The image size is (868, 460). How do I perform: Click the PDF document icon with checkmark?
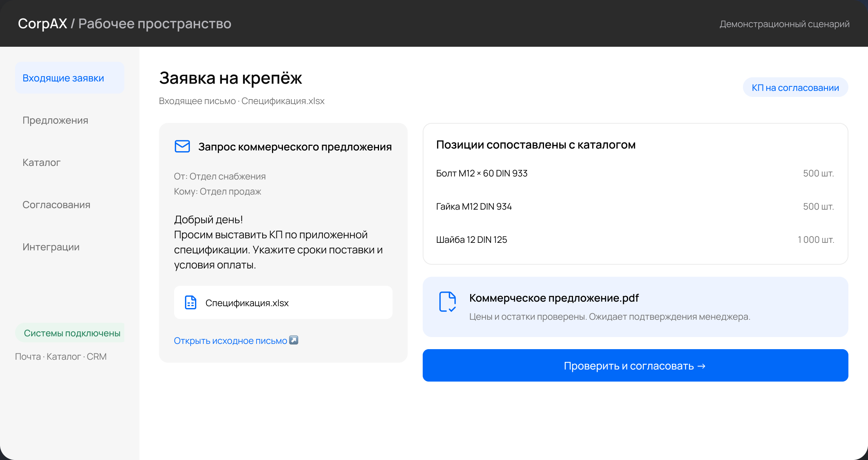(448, 302)
